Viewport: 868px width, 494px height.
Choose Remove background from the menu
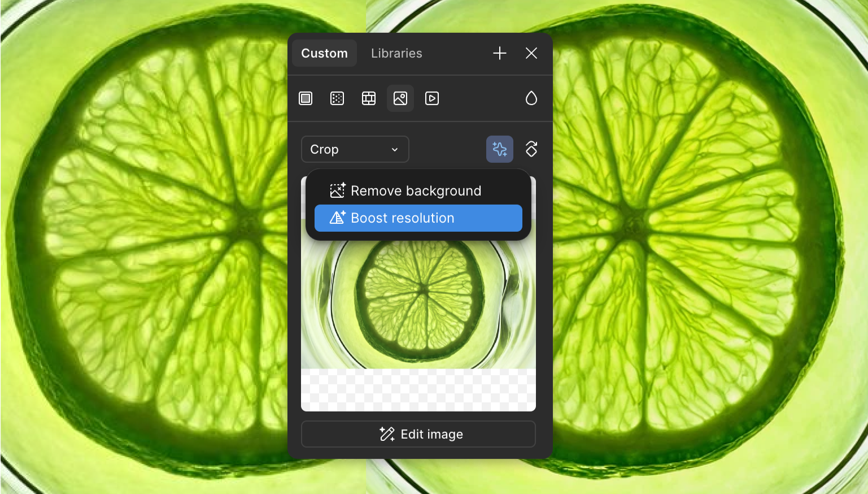pos(418,191)
